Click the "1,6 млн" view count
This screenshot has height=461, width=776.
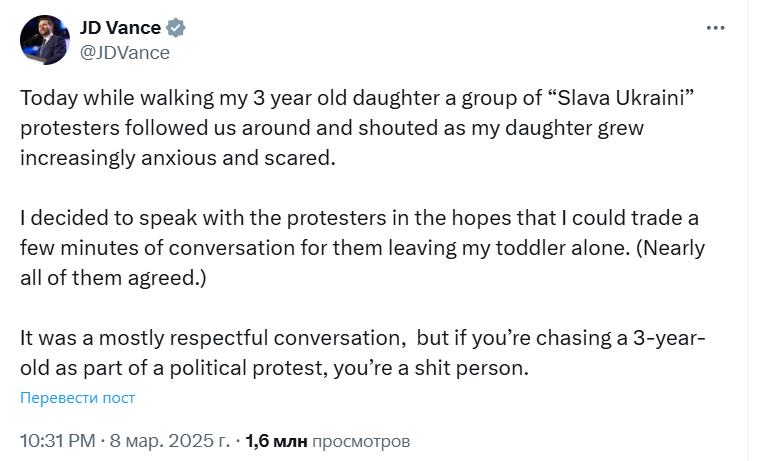277,440
